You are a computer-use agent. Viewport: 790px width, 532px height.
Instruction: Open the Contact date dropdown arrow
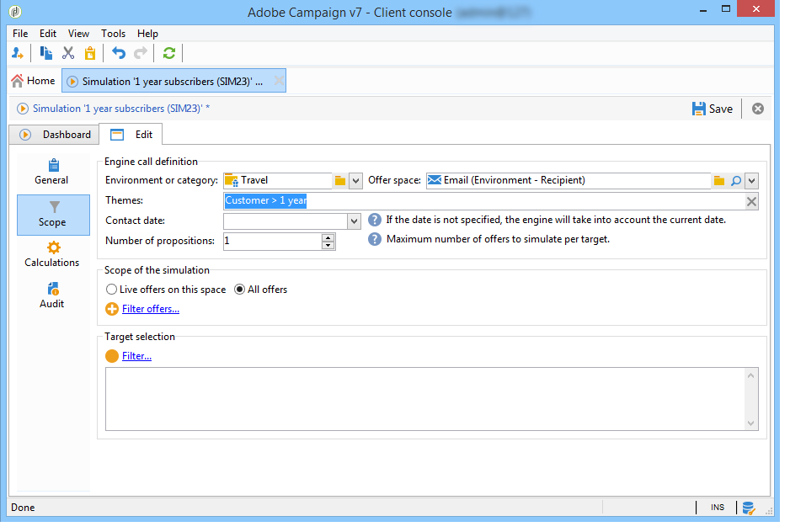pyautogui.click(x=354, y=221)
